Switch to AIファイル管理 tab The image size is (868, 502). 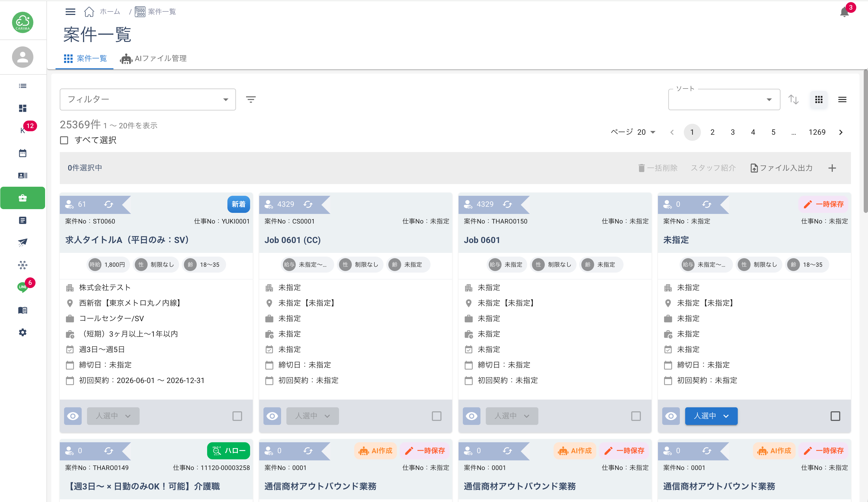point(153,58)
